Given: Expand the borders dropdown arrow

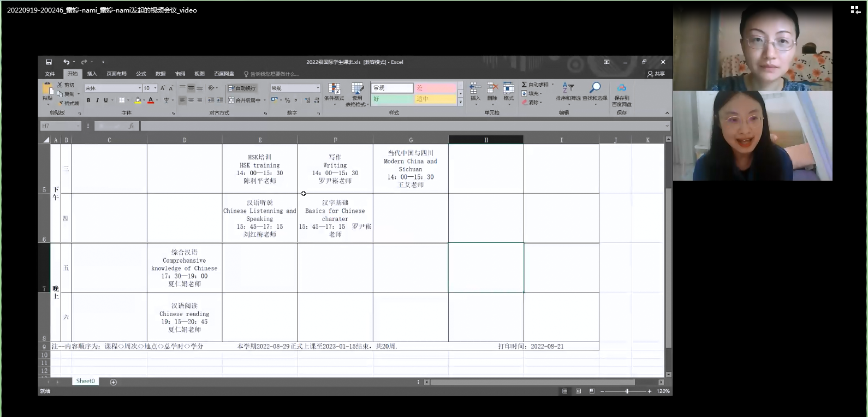Looking at the screenshot, I should coord(128,100).
